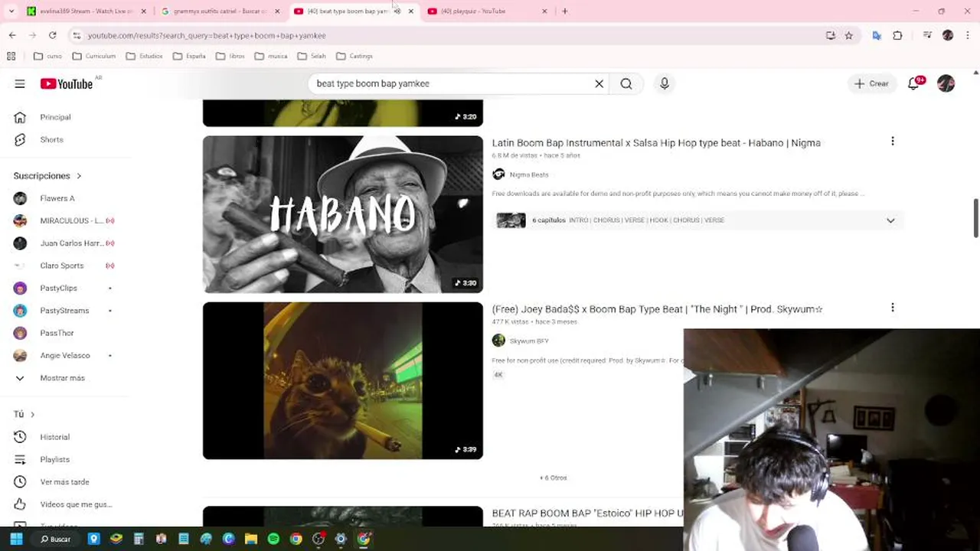Open the España bookmarks folder

click(189, 56)
